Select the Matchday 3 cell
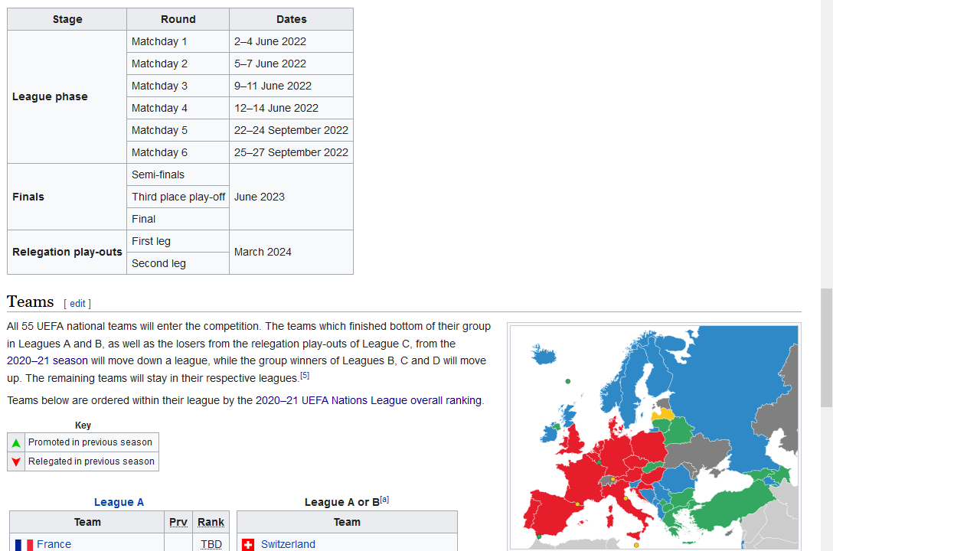980x551 pixels. click(178, 86)
